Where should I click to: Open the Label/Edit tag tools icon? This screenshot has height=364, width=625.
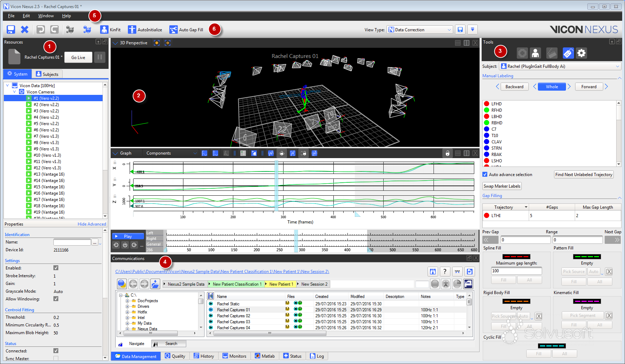point(568,53)
